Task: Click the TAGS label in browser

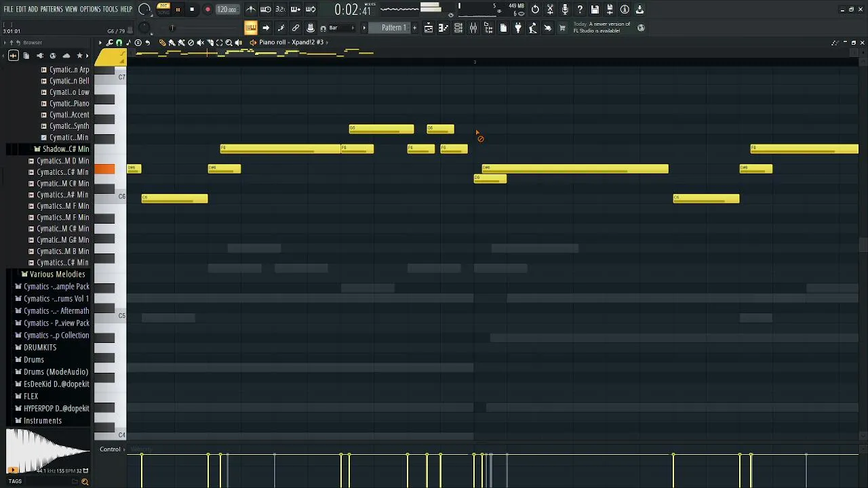Action: 15,481
